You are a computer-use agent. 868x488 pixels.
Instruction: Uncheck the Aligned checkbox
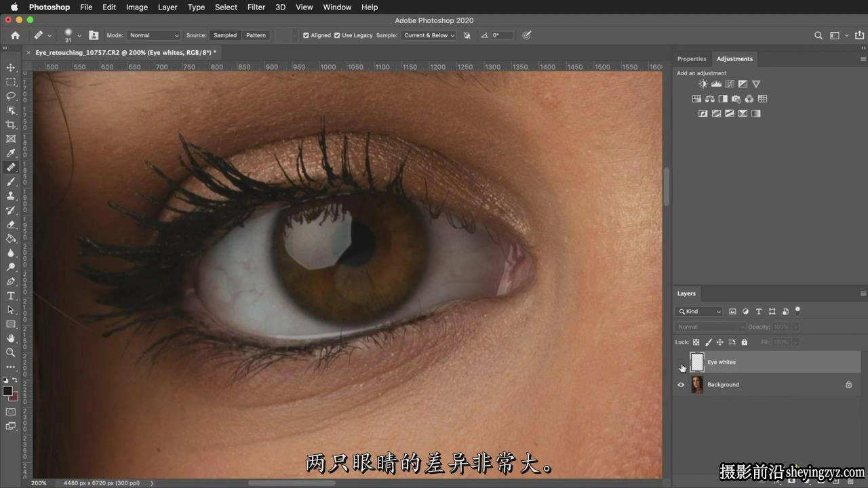pos(306,35)
